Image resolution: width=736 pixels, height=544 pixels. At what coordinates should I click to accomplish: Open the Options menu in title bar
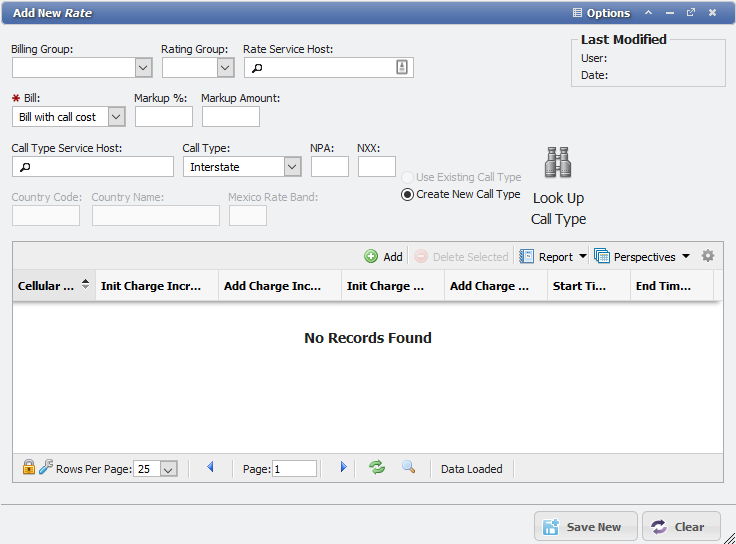point(601,13)
